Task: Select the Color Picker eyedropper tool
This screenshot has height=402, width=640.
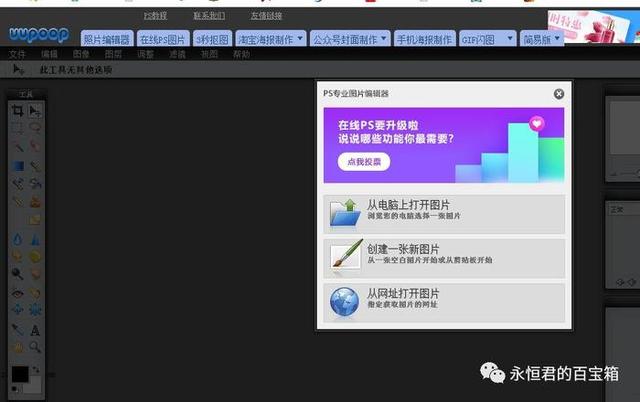Action: point(17,329)
